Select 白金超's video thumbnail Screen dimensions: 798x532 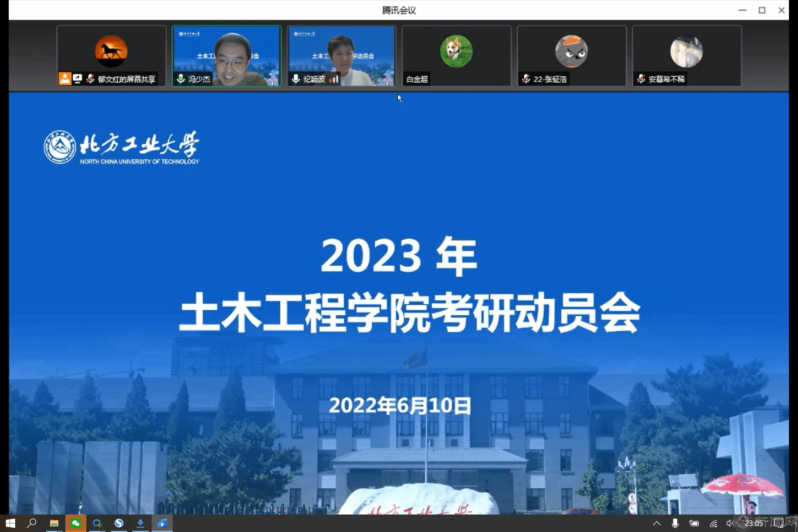456,56
